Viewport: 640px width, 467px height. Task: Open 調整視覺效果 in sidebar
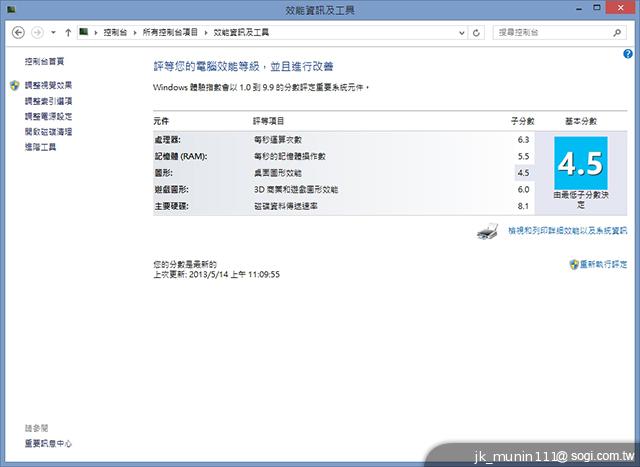tap(48, 85)
